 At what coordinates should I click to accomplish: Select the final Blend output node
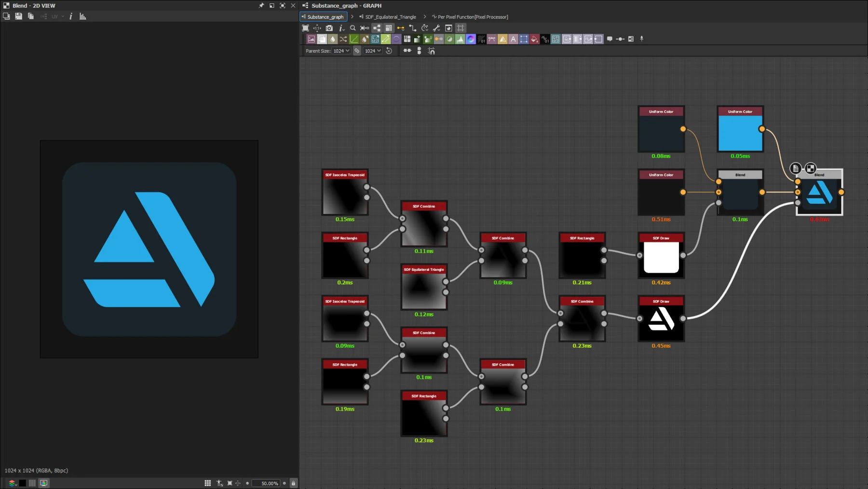pos(819,192)
